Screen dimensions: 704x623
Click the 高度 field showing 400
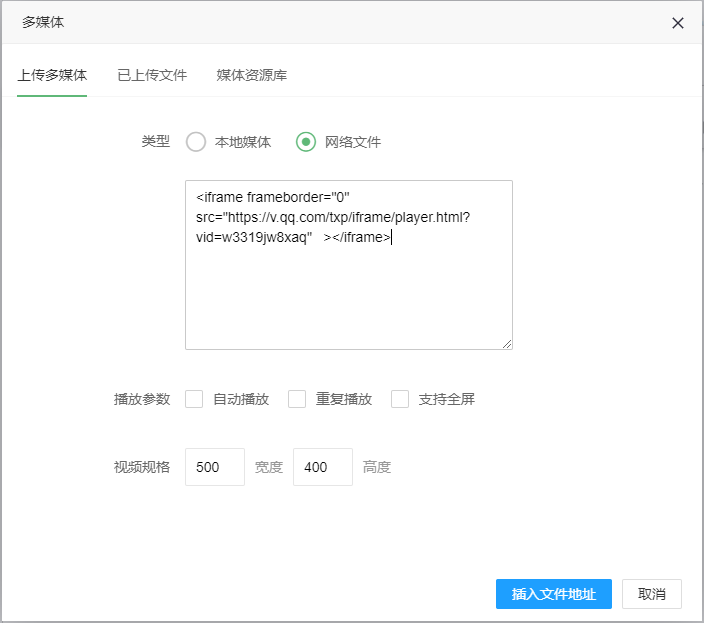323,467
